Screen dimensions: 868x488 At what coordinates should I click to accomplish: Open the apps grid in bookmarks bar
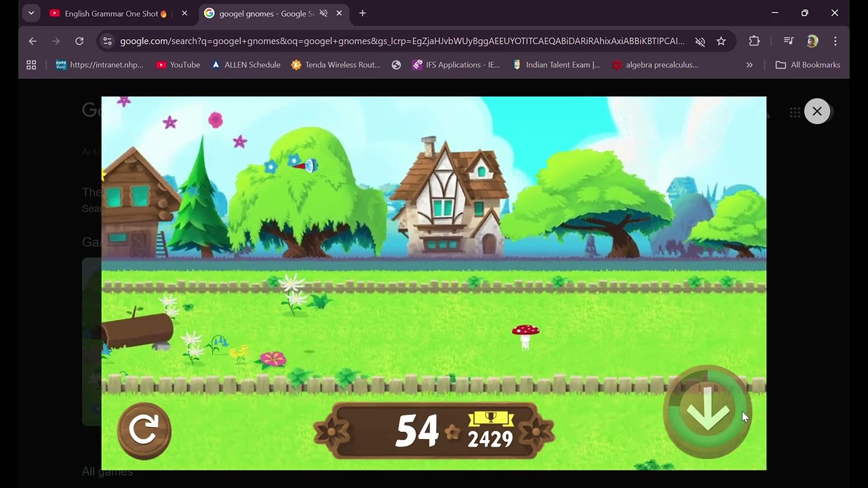(x=31, y=65)
